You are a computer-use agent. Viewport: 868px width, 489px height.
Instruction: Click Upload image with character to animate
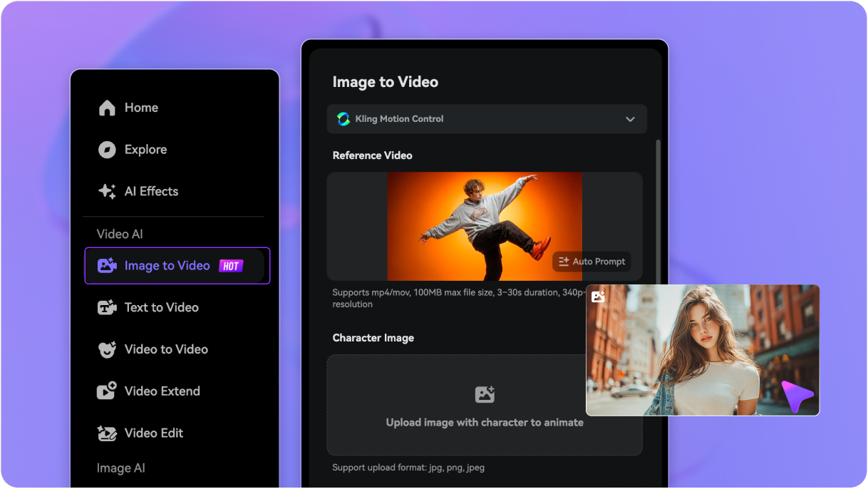click(x=485, y=422)
